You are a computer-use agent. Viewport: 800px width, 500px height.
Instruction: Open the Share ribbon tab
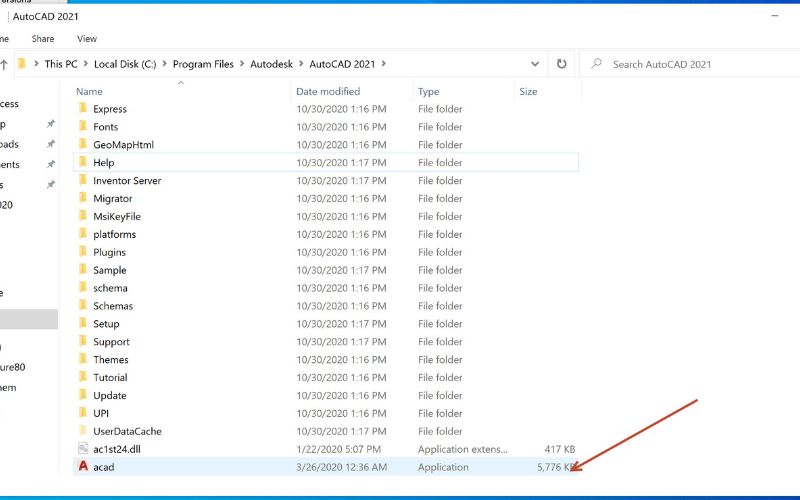tap(43, 39)
